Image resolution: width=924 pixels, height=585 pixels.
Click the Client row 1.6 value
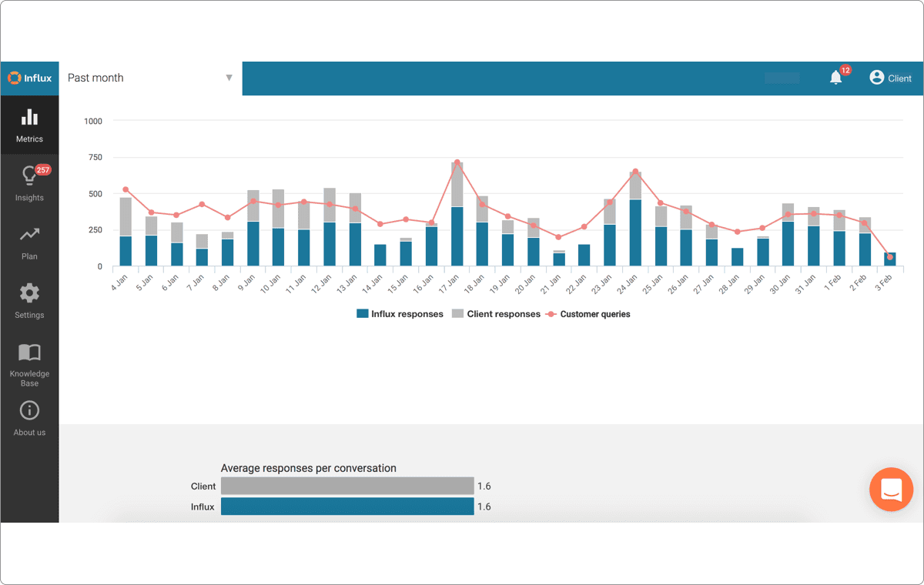coord(484,486)
